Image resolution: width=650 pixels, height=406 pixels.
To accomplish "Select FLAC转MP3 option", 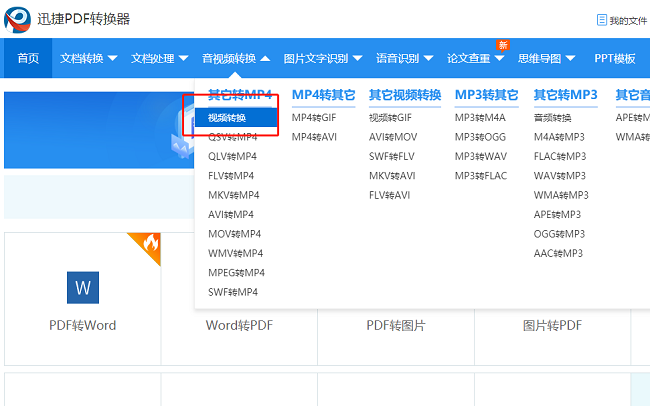I will pyautogui.click(x=560, y=156).
